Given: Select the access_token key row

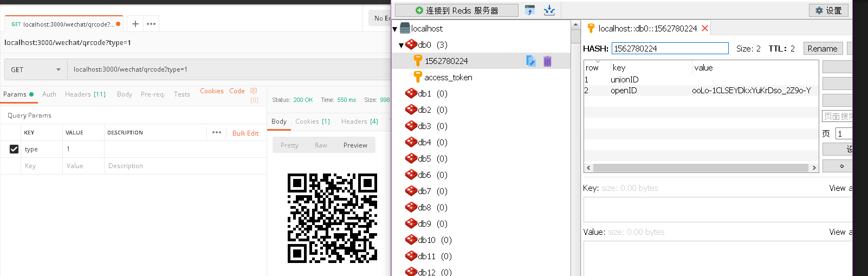Looking at the screenshot, I should (x=481, y=77).
